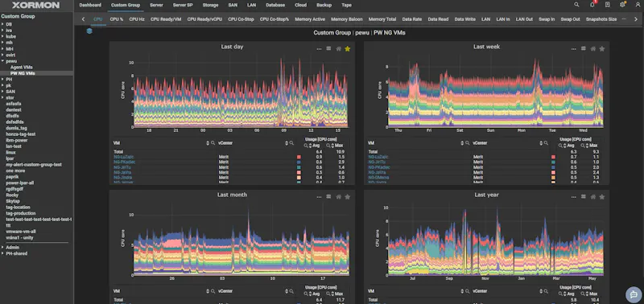Viewport: 644px width, 304px height.
Task: Open the user profile icon
Action: [638, 5]
